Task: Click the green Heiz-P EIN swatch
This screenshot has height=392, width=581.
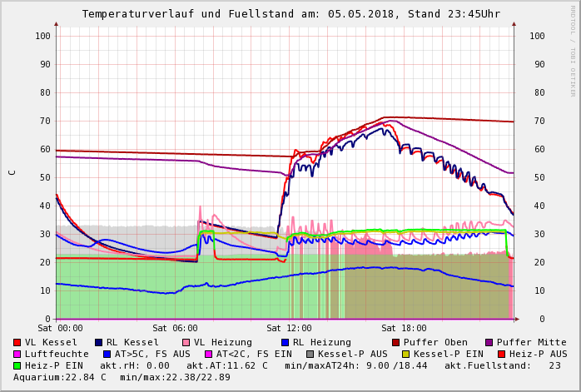Action: coord(17,365)
